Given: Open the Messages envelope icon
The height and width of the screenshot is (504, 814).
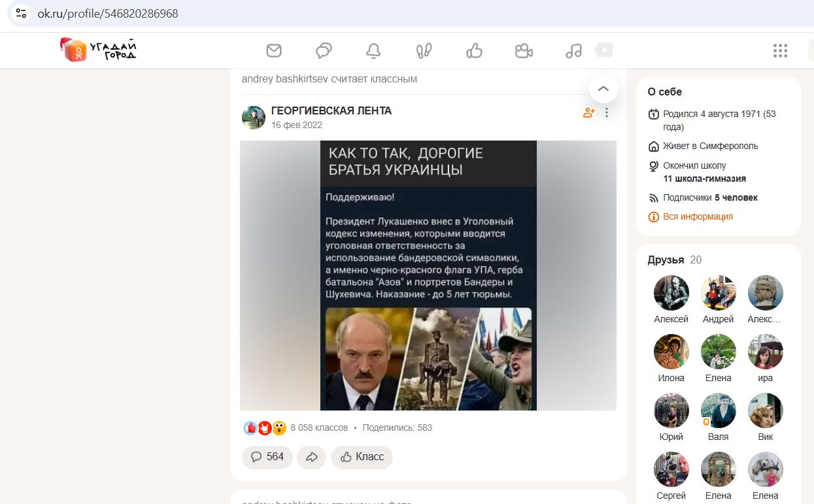Looking at the screenshot, I should 274,50.
